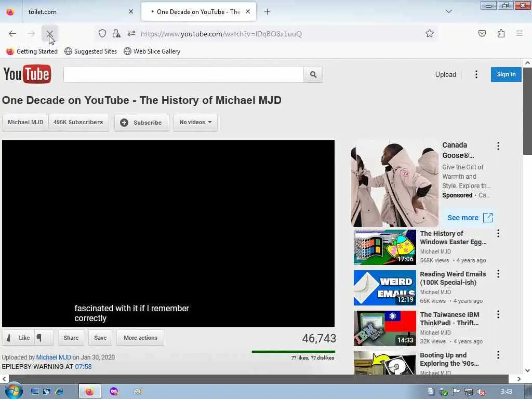Open YouTube settings three-dot menu
Image resolution: width=532 pixels, height=399 pixels.
click(476, 74)
